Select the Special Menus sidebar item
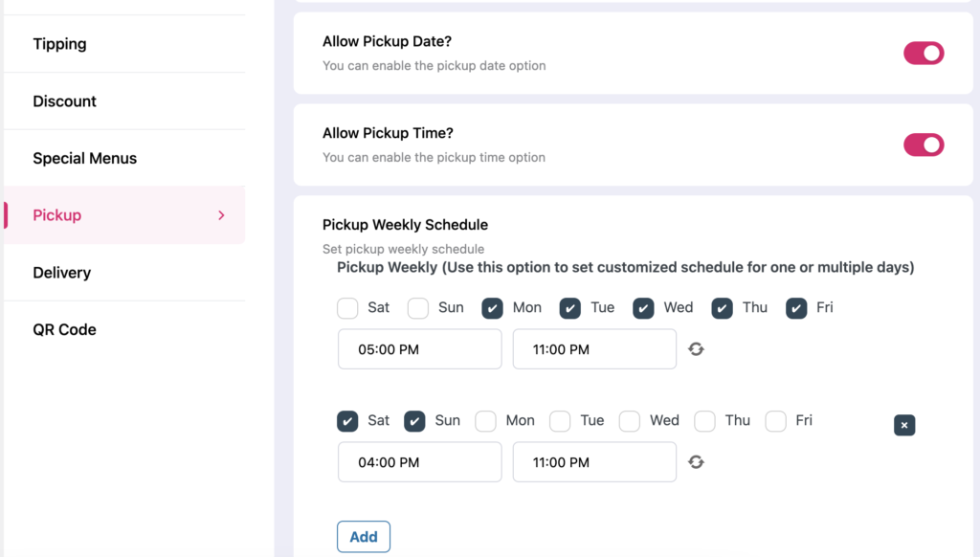980x557 pixels. 84,158
